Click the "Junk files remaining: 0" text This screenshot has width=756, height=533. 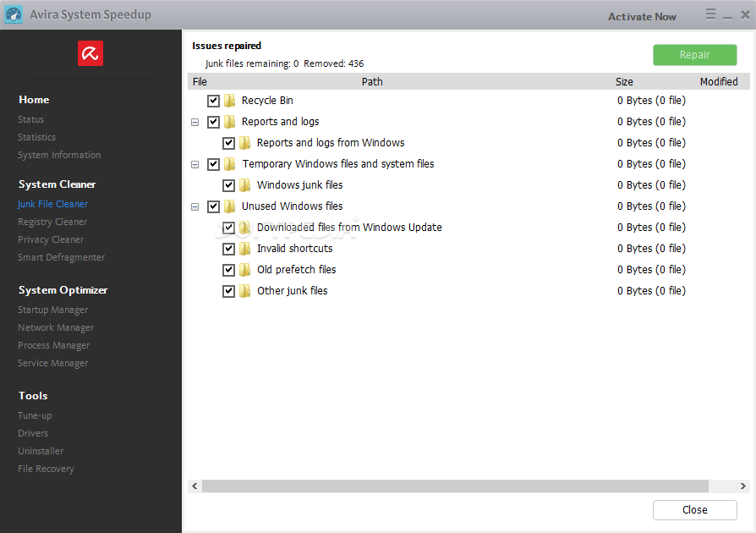[x=252, y=63]
